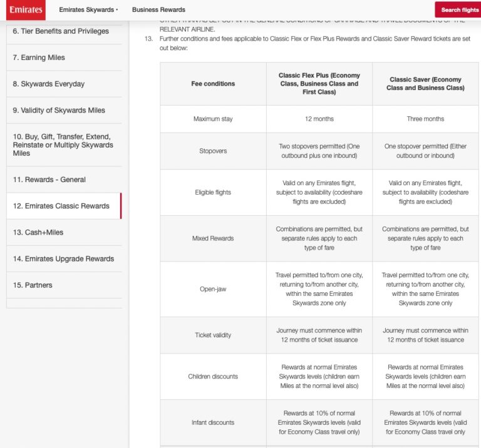Click the Open-jaw row label
481x448 pixels.
pos(213,289)
